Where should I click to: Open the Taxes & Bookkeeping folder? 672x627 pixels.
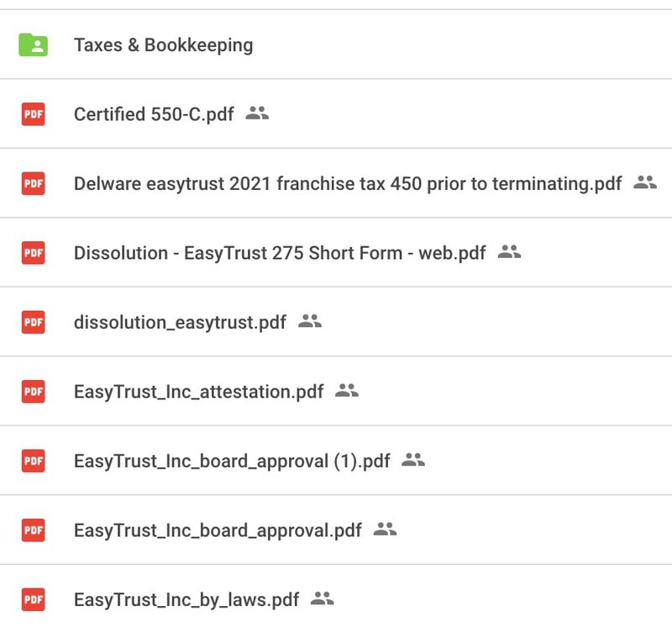(x=163, y=45)
